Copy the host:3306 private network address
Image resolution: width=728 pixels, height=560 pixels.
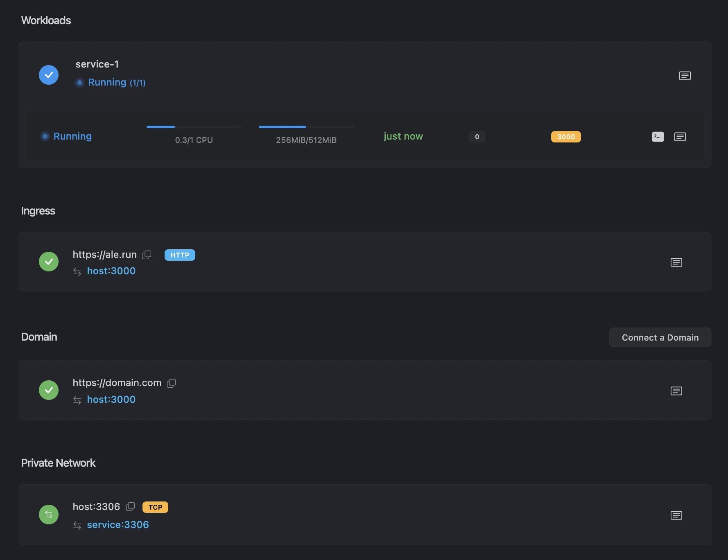pyautogui.click(x=131, y=507)
